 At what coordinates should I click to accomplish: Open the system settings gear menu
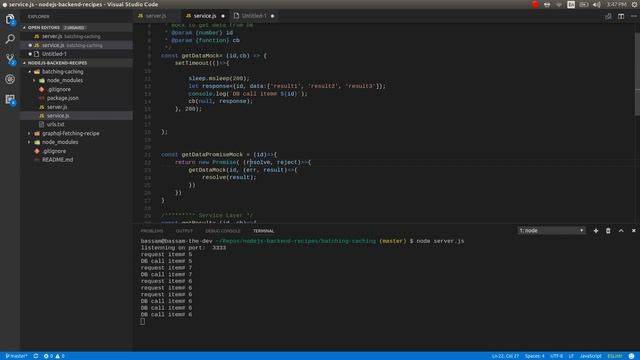[635, 4]
